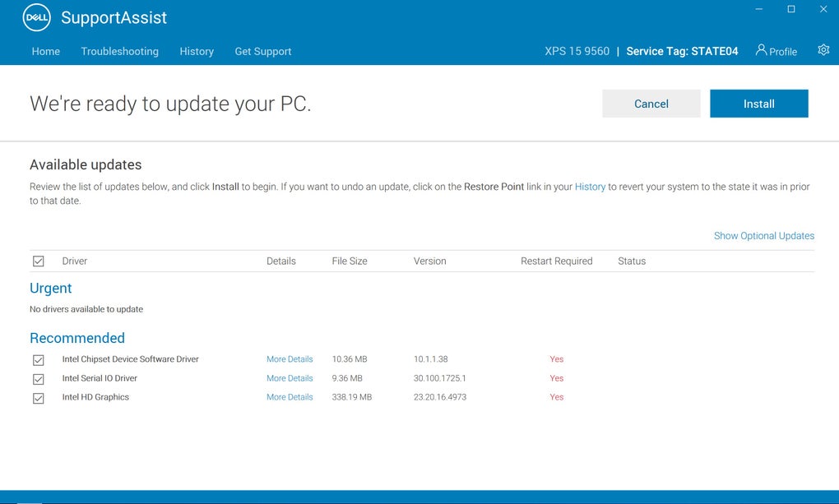Click the Service Tag: STATE04 text

click(x=682, y=51)
